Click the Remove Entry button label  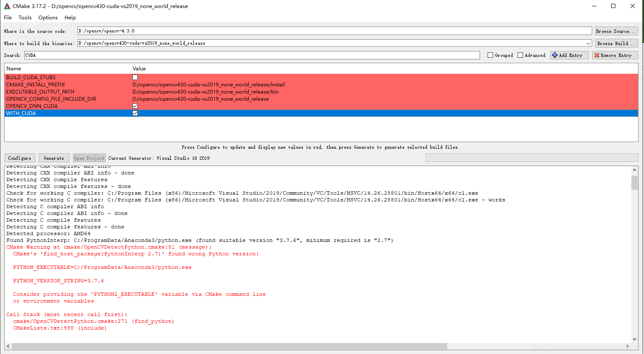point(616,55)
